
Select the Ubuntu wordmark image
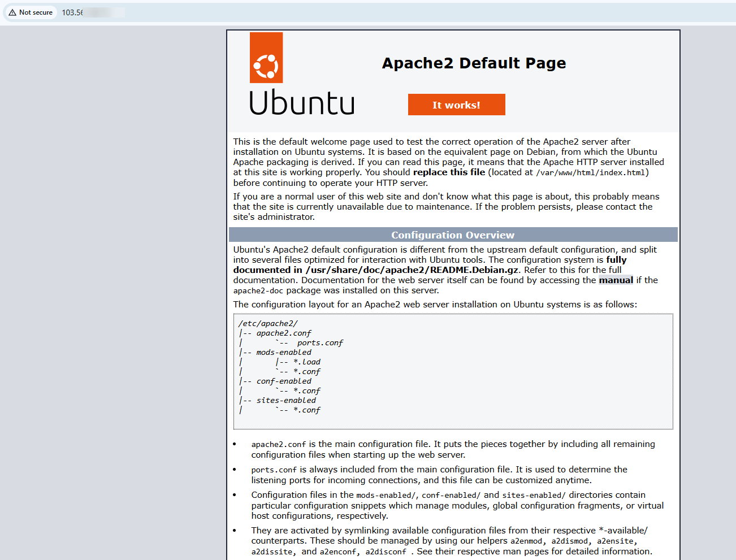coord(302,104)
